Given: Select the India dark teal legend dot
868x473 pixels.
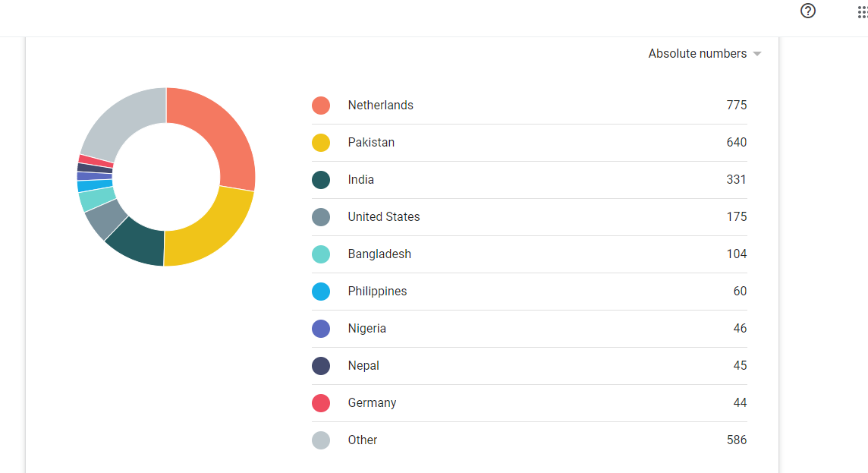Looking at the screenshot, I should 321,179.
